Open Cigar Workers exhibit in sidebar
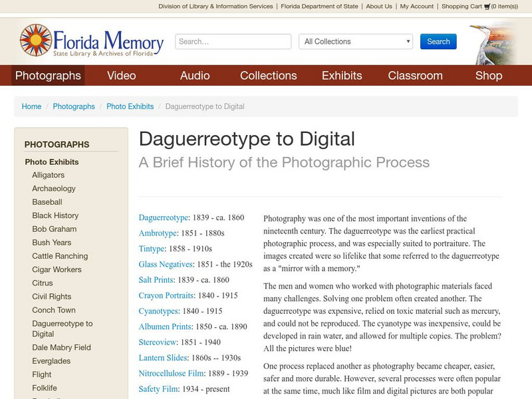The width and height of the screenshot is (532, 399). coord(57,269)
